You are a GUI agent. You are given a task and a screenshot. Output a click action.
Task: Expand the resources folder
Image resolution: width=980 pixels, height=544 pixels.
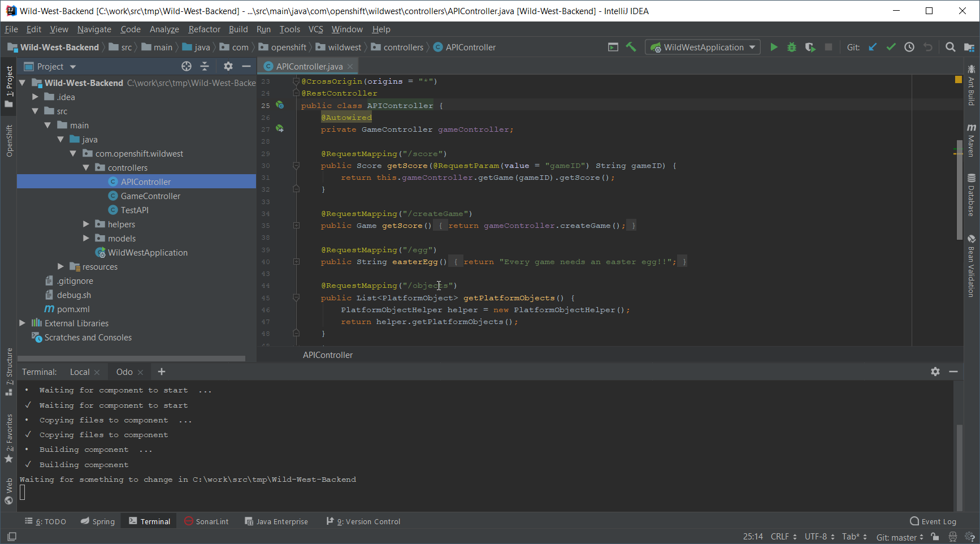point(60,267)
